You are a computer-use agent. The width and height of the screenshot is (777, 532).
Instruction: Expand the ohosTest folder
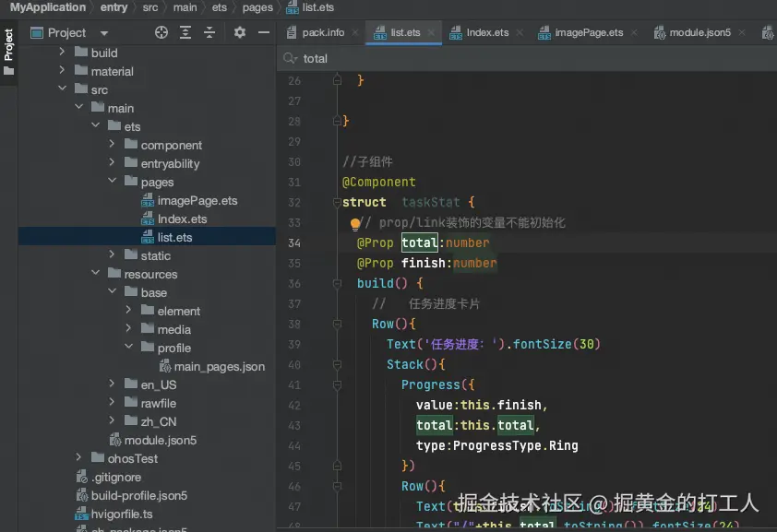79,458
